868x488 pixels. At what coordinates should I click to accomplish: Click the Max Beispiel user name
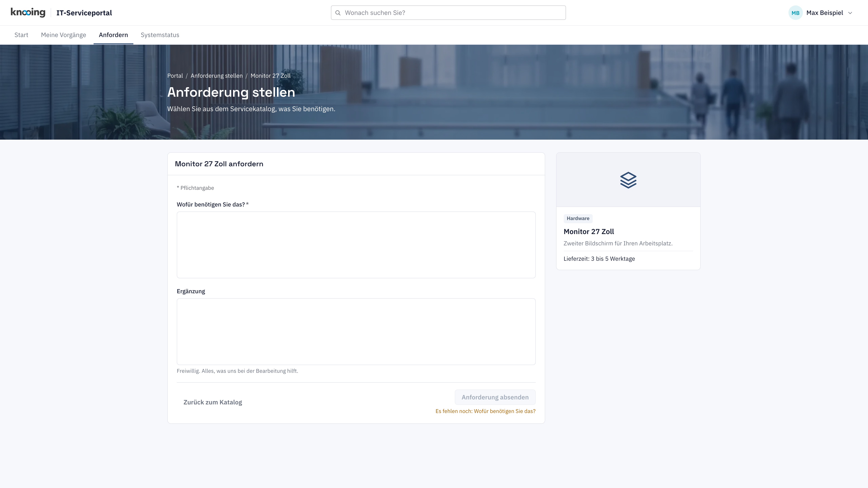click(x=825, y=13)
